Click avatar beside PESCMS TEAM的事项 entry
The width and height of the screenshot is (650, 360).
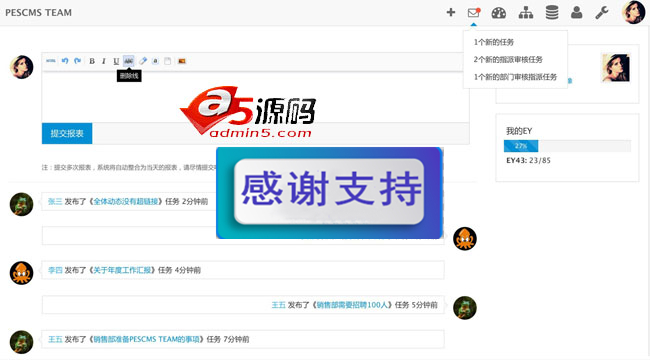click(22, 342)
